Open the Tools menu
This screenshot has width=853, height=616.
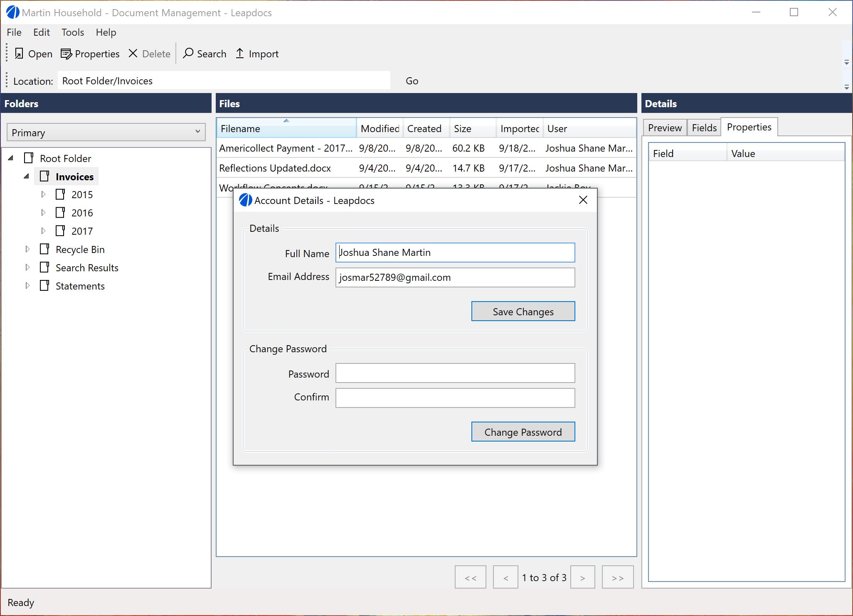pos(73,32)
